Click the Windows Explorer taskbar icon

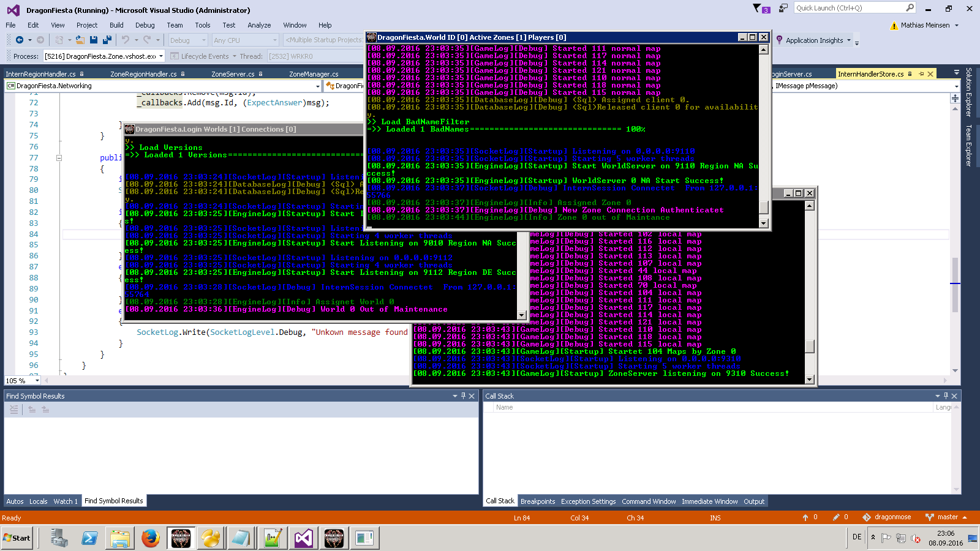[x=120, y=538]
